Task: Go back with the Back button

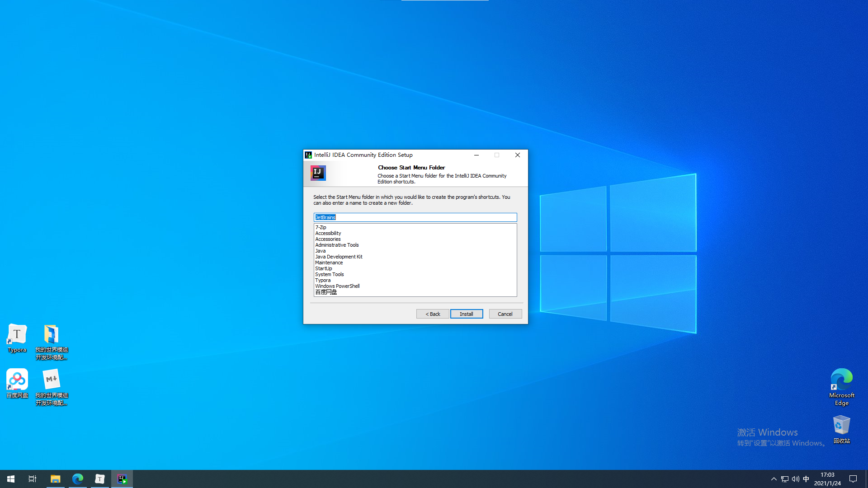Action: (433, 314)
